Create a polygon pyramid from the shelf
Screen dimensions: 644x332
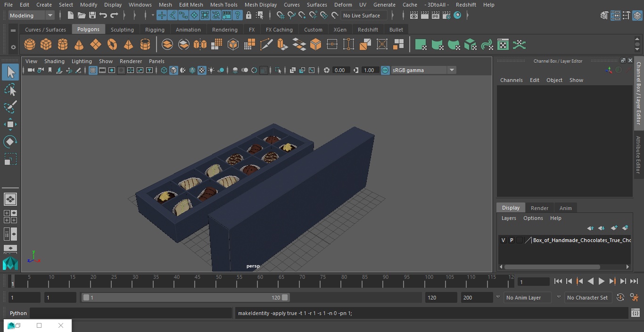pyautogui.click(x=128, y=45)
